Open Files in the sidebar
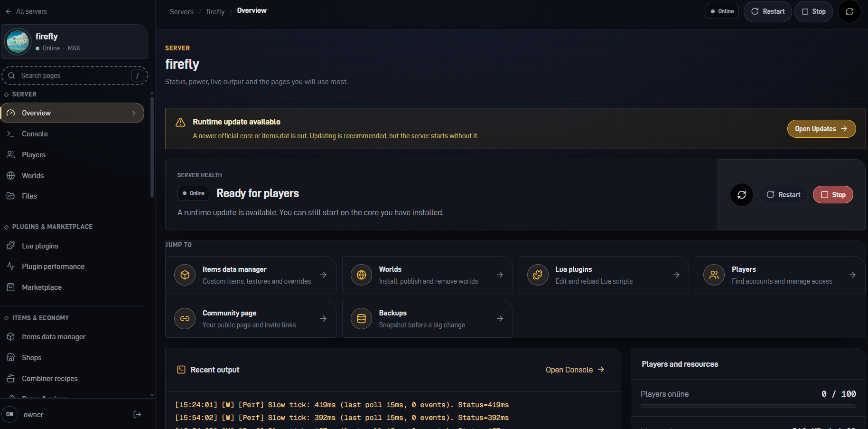Viewport: 868px width, 429px height. [x=72, y=196]
